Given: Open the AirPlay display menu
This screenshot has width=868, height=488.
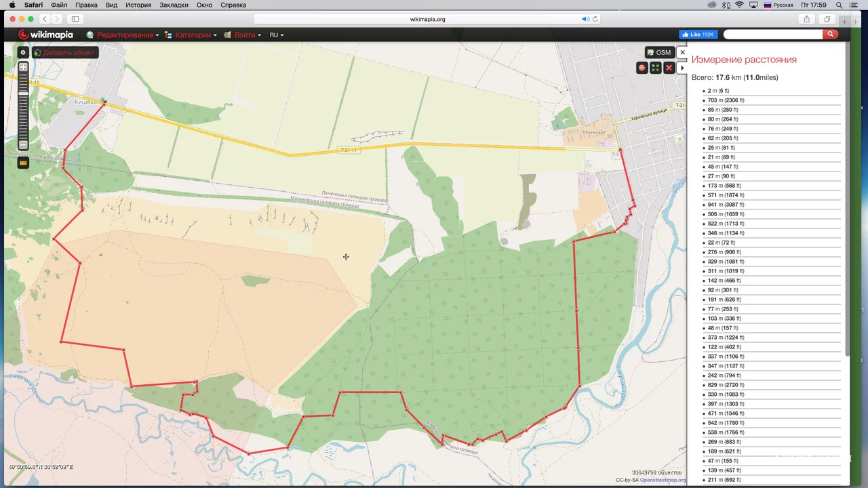Looking at the screenshot, I should pyautogui.click(x=754, y=5).
